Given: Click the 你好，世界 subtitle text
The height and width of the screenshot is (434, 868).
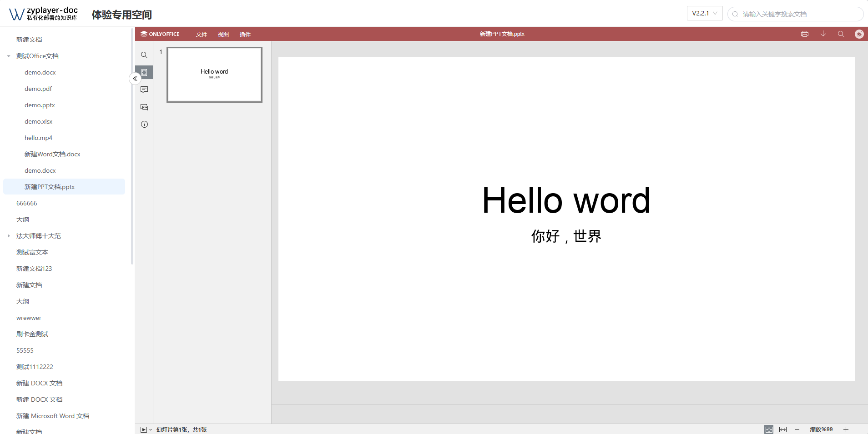Looking at the screenshot, I should tap(566, 236).
